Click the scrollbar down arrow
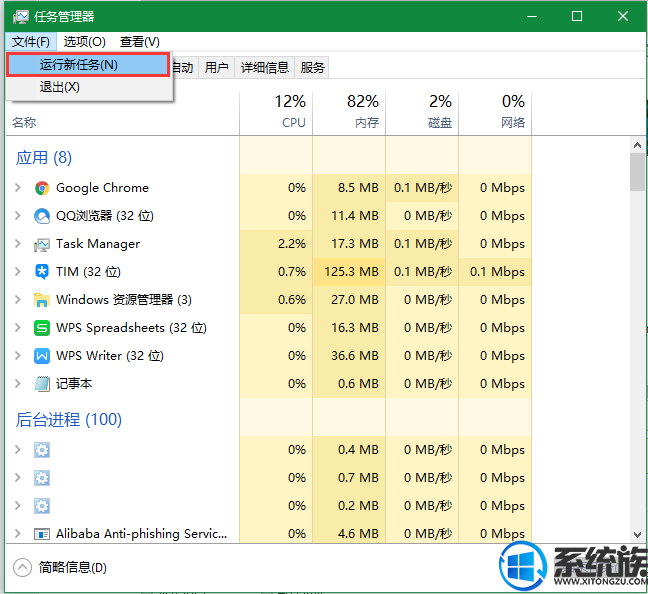The width and height of the screenshot is (648, 594). point(637,535)
